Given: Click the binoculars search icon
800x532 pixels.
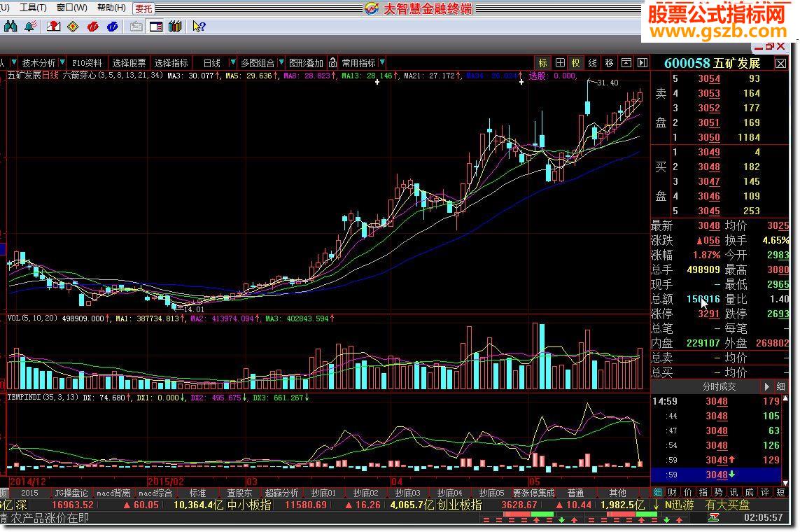Looking at the screenshot, I should [x=10, y=26].
